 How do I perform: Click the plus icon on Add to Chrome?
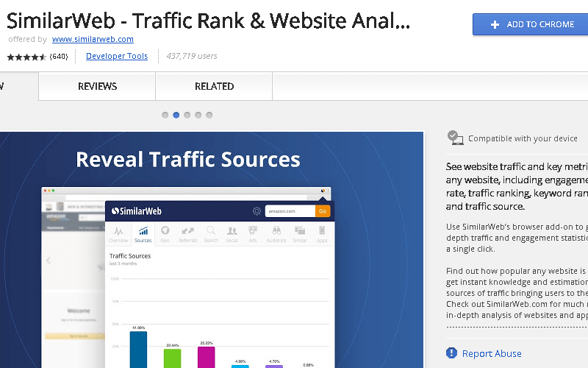click(495, 24)
